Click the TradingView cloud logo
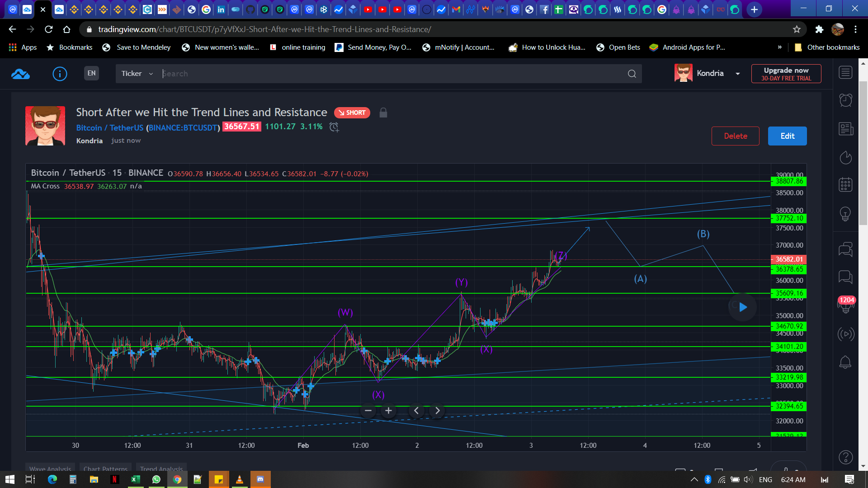This screenshot has width=868, height=488. coord(20,74)
